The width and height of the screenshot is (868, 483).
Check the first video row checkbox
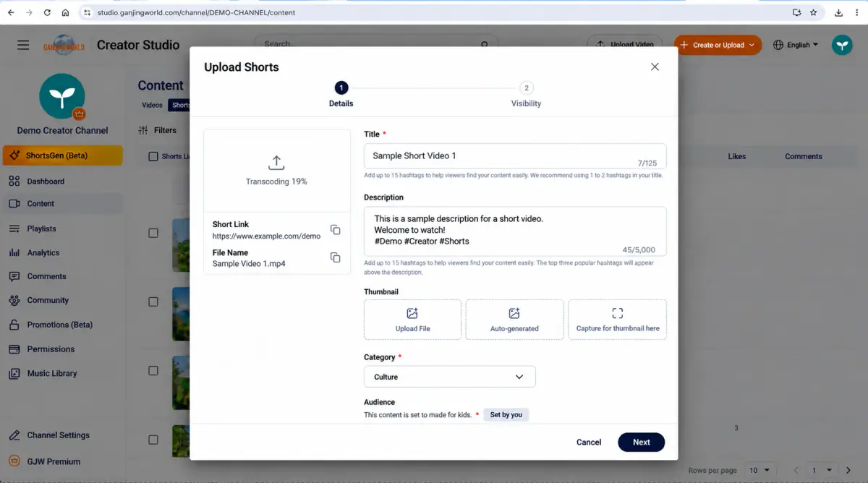click(x=153, y=233)
